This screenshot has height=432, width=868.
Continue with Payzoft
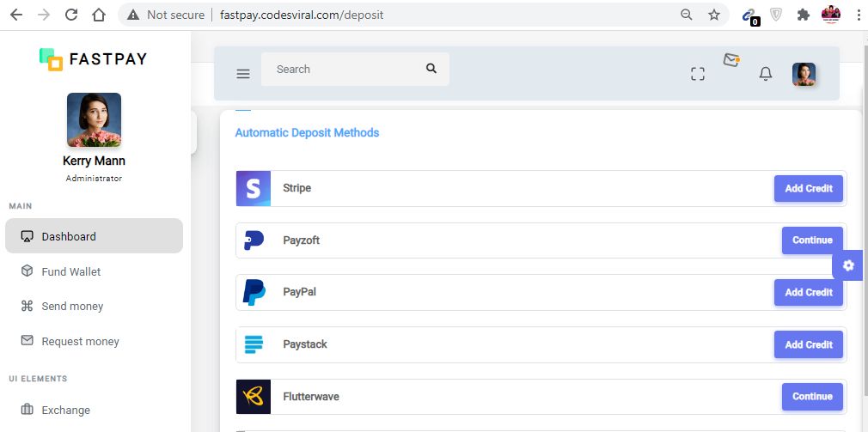pyautogui.click(x=812, y=240)
